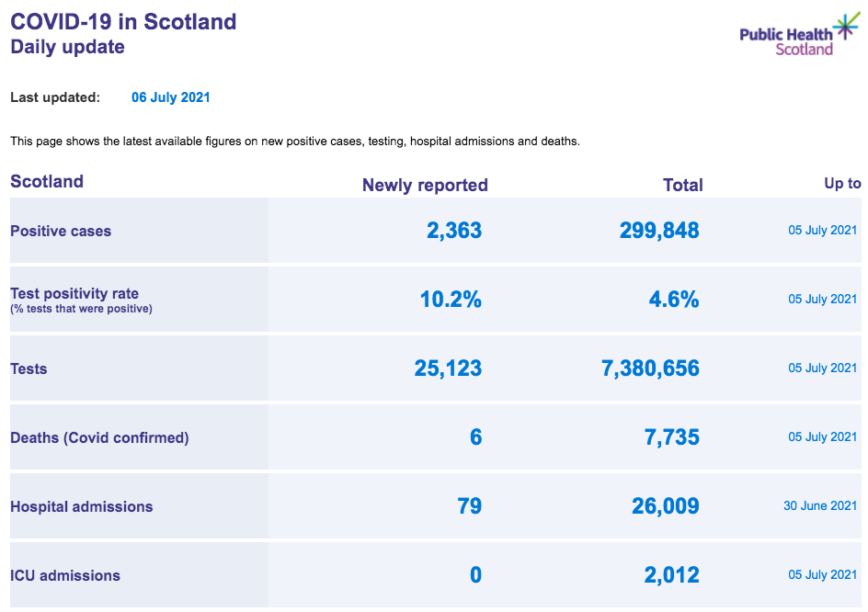This screenshot has height=612, width=868.
Task: Select the newly reported positive cases 2,363
Action: click(454, 231)
